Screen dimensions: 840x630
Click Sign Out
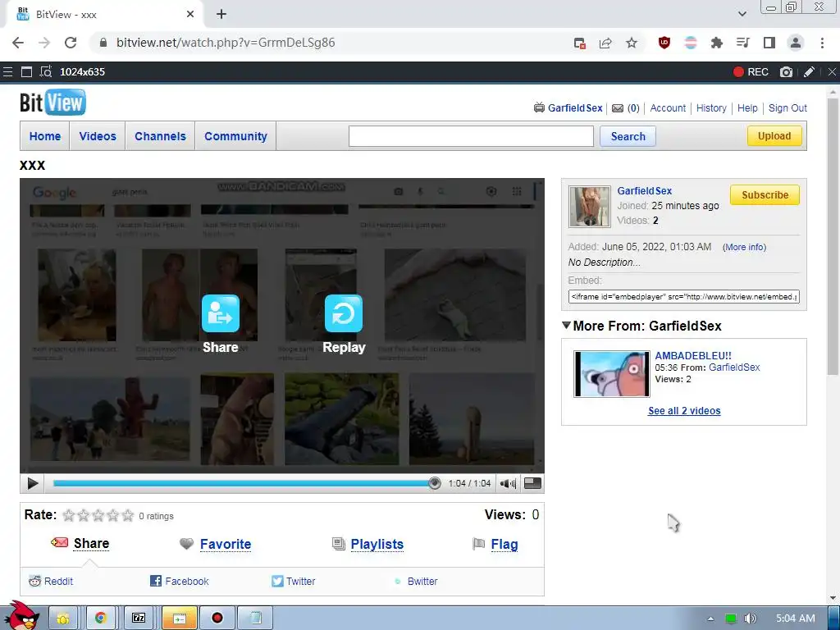(787, 108)
